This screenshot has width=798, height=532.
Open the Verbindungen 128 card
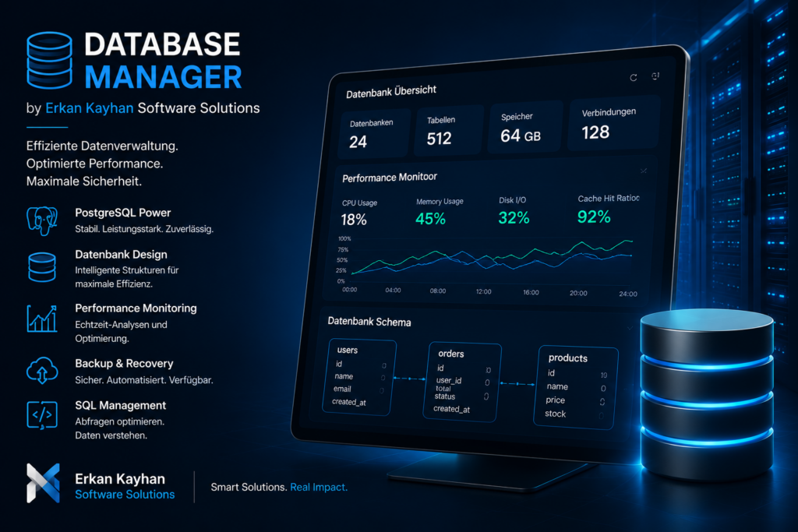tap(614, 122)
